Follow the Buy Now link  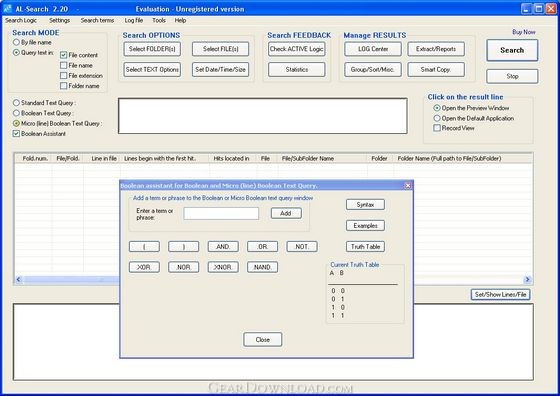pos(524,32)
